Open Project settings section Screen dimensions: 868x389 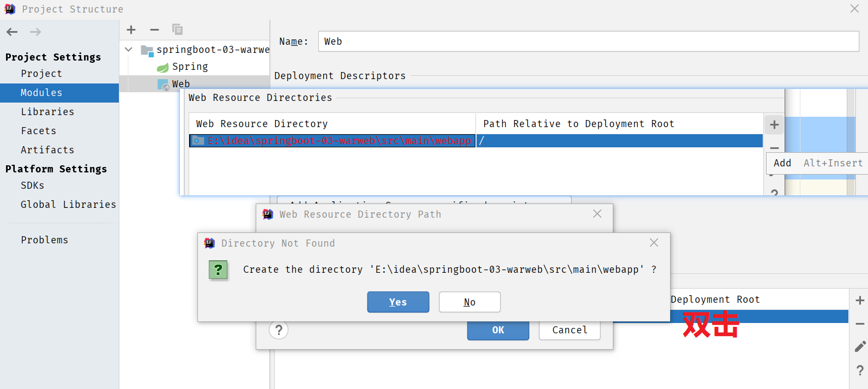click(x=41, y=74)
